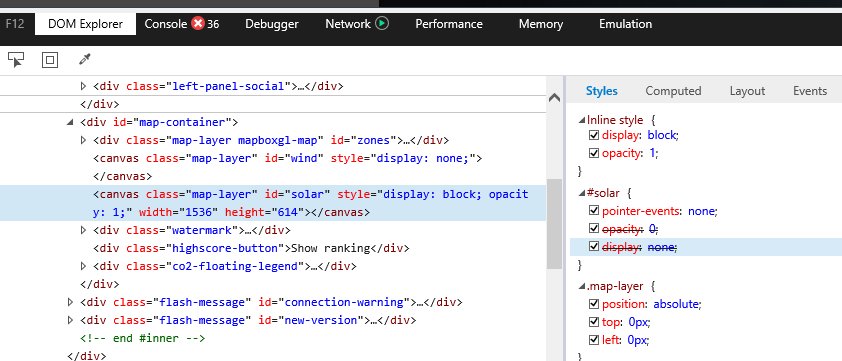This screenshot has height=361, width=842.
Task: Open the DOM Explorer tab
Action: pos(85,24)
